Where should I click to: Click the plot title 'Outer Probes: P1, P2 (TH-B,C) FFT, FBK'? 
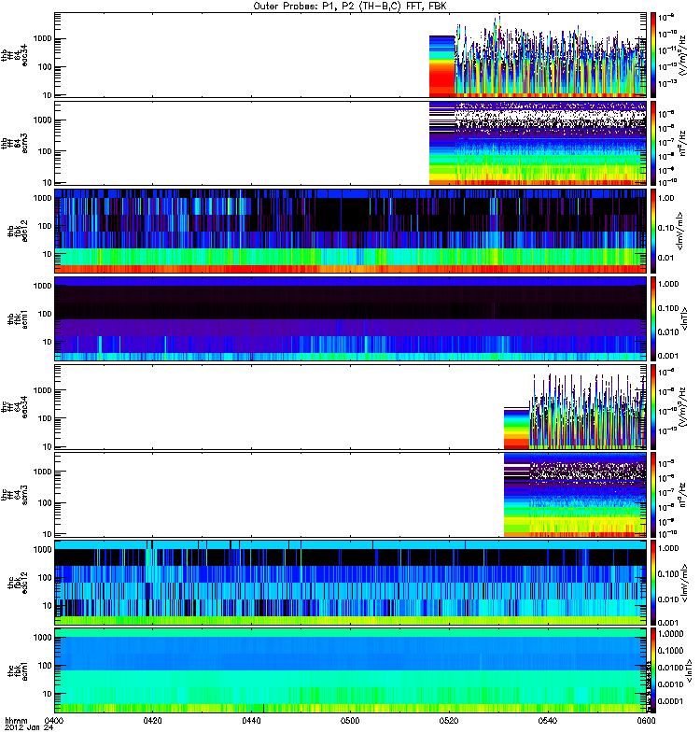point(350,6)
